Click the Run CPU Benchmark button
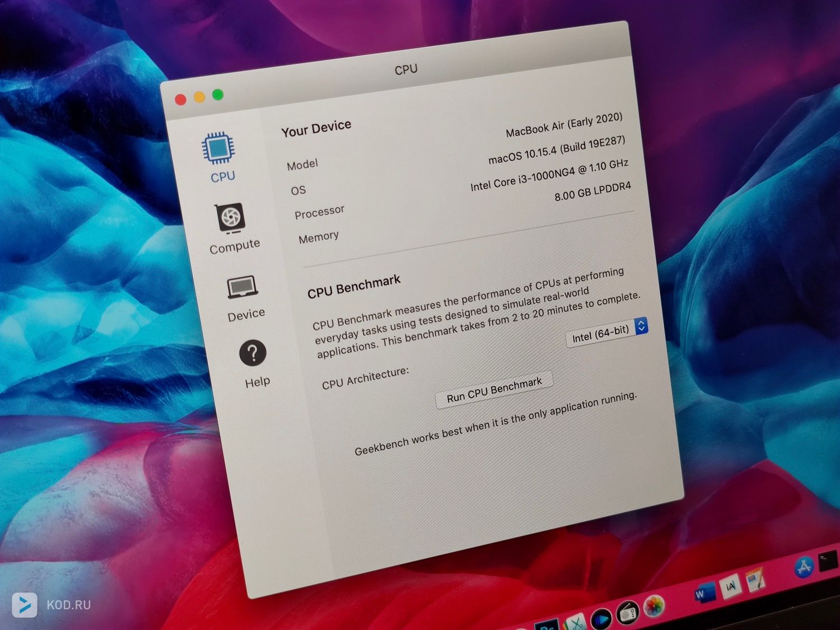This screenshot has height=630, width=840. point(494,389)
